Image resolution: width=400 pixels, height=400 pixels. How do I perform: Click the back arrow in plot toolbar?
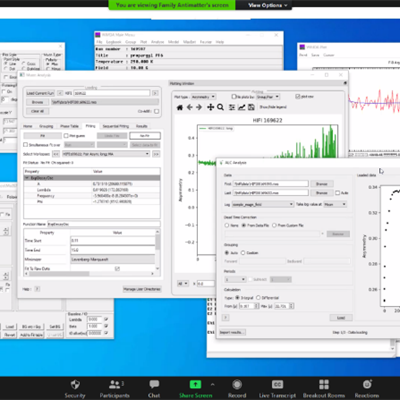(190, 107)
